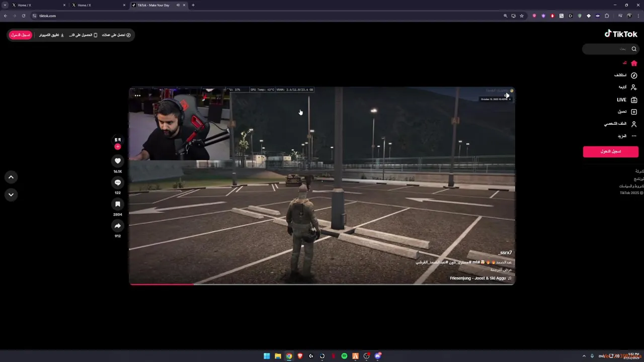Open Explore via the compass icon

point(634,75)
